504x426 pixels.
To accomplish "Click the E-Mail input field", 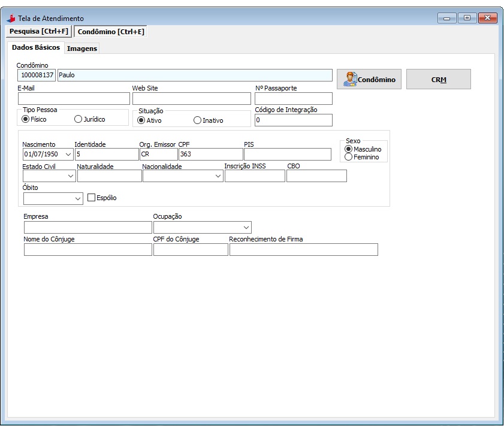I will [74, 99].
